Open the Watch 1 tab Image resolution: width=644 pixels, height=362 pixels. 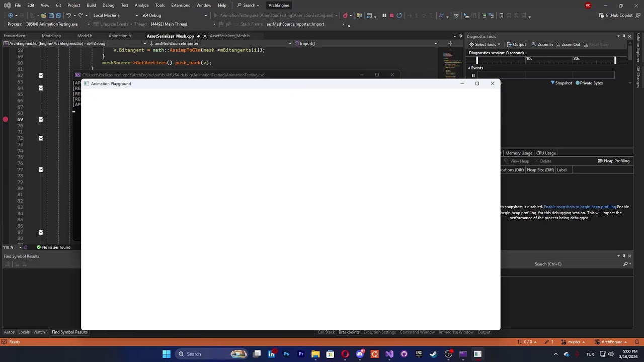[40, 332]
